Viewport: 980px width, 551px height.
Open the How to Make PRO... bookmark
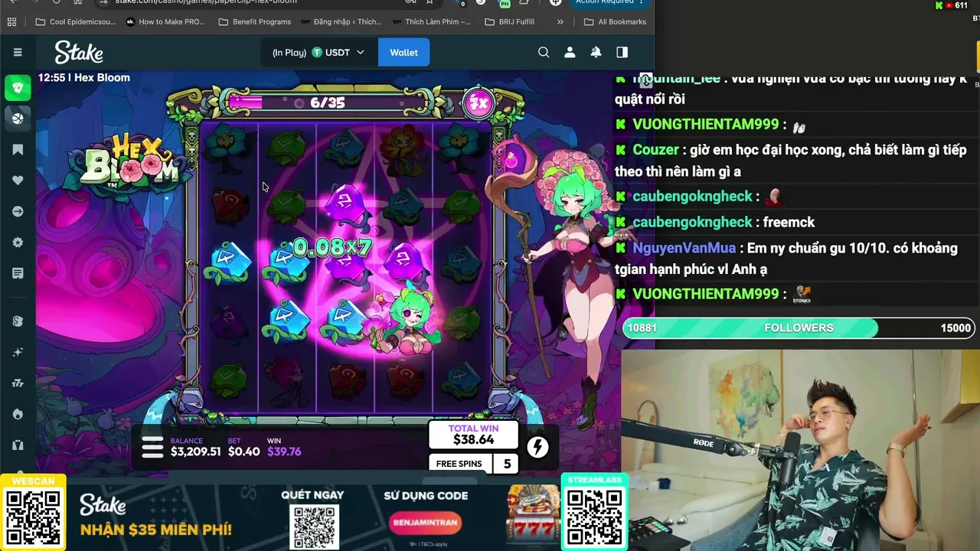[x=165, y=22]
